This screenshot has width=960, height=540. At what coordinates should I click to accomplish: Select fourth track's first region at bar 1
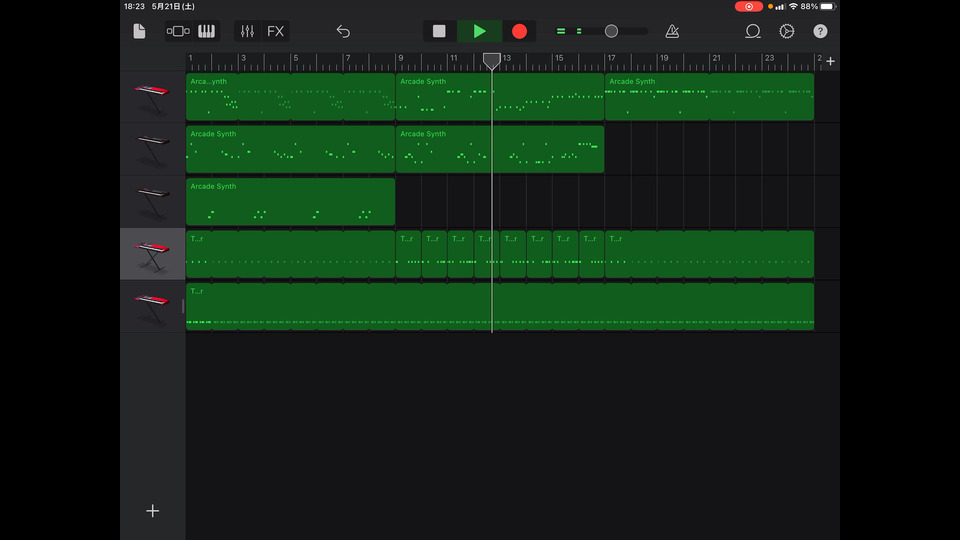point(290,254)
